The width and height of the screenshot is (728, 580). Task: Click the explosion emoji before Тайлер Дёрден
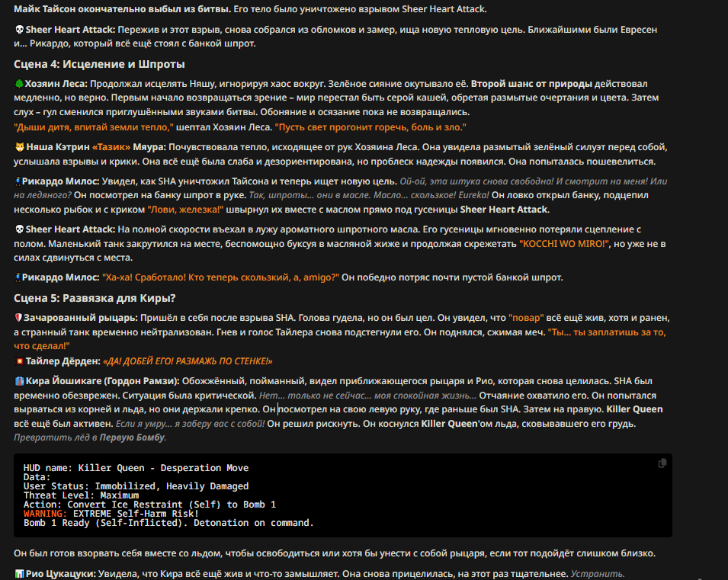[x=20, y=361]
